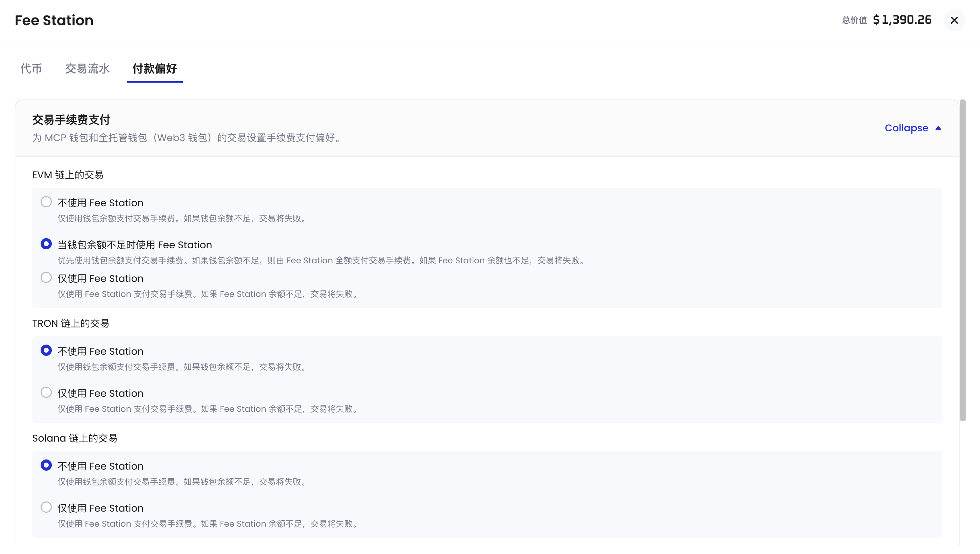Click EVM 链上的交易 group label

tap(68, 175)
